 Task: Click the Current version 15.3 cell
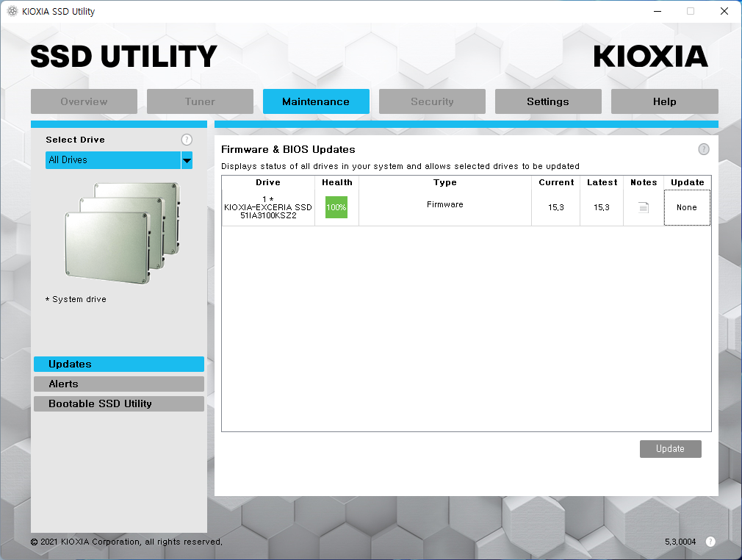tap(556, 207)
